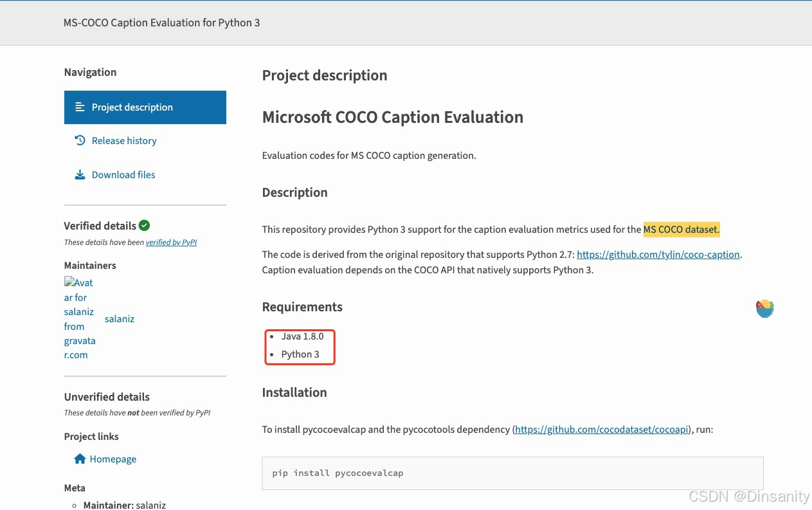The width and height of the screenshot is (812, 510).
Task: Open the cocodataset/cocoapi GitHub link
Action: click(x=602, y=430)
